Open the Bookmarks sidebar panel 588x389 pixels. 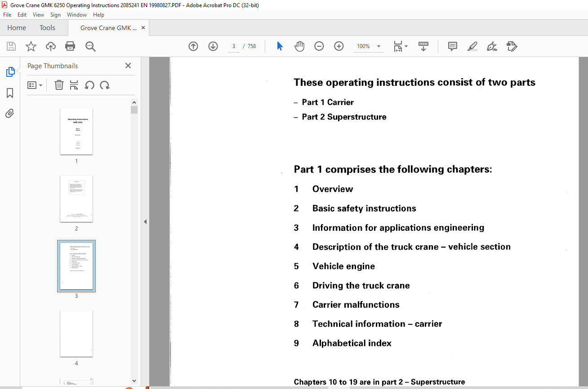click(x=10, y=93)
